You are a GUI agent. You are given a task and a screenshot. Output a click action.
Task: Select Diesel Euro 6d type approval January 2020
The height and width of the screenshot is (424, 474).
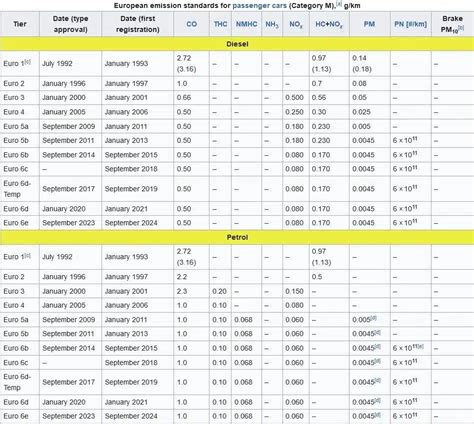click(x=64, y=209)
